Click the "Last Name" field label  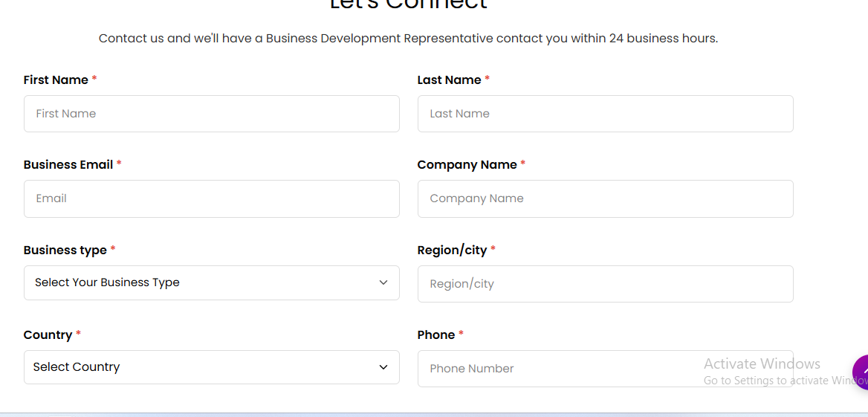[x=449, y=80]
